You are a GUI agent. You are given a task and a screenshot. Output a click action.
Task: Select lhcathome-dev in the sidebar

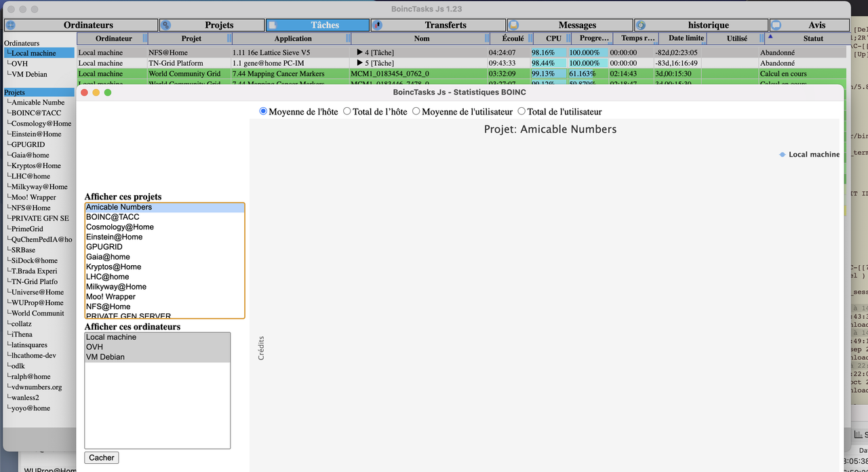(x=34, y=355)
